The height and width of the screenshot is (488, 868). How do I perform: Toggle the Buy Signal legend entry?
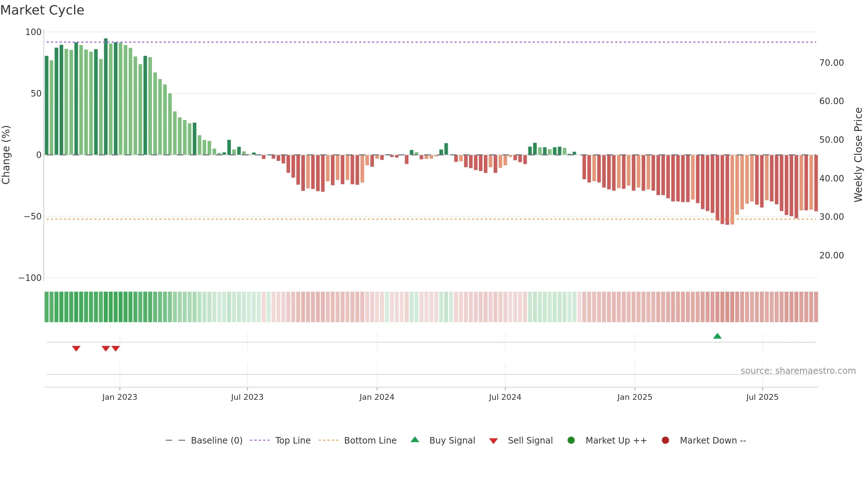tap(443, 440)
